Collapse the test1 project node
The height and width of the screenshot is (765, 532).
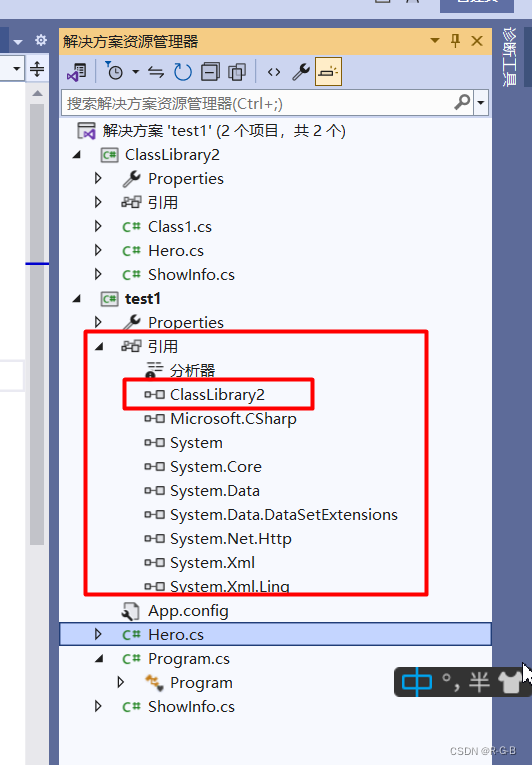pyautogui.click(x=77, y=299)
